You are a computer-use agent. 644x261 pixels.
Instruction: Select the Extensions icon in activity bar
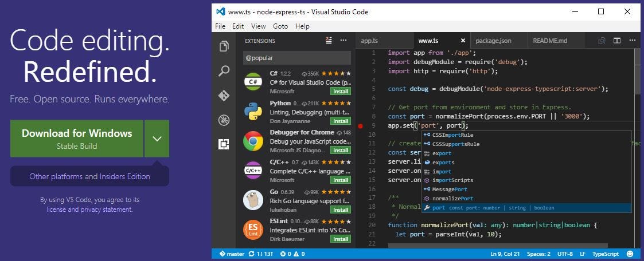(x=224, y=144)
